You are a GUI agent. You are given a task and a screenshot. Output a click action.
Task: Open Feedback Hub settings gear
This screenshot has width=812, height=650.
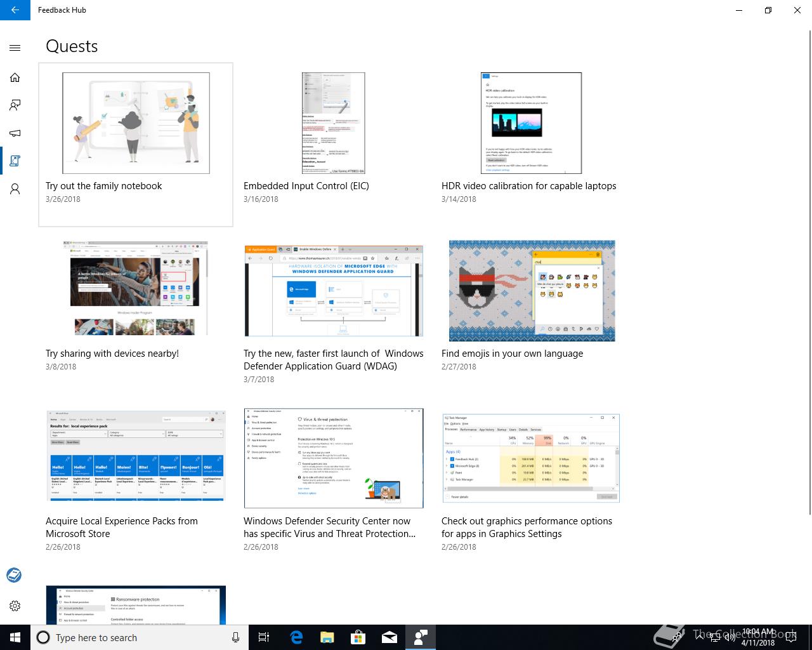[15, 606]
